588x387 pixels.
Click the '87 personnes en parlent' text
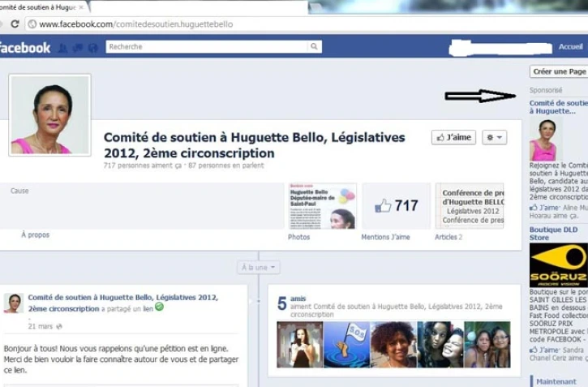pyautogui.click(x=226, y=166)
